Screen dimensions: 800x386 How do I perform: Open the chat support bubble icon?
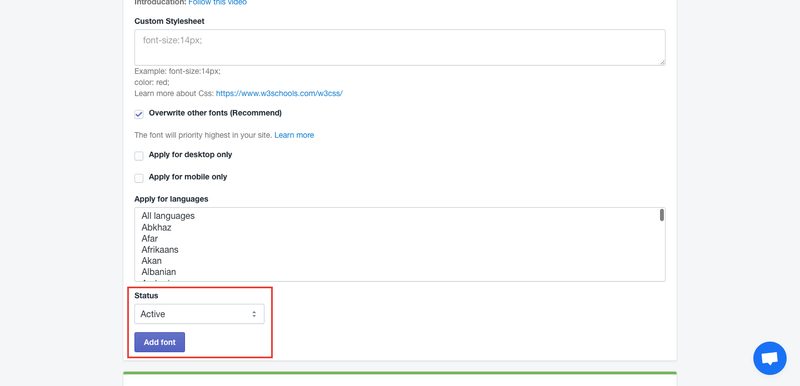tap(769, 358)
